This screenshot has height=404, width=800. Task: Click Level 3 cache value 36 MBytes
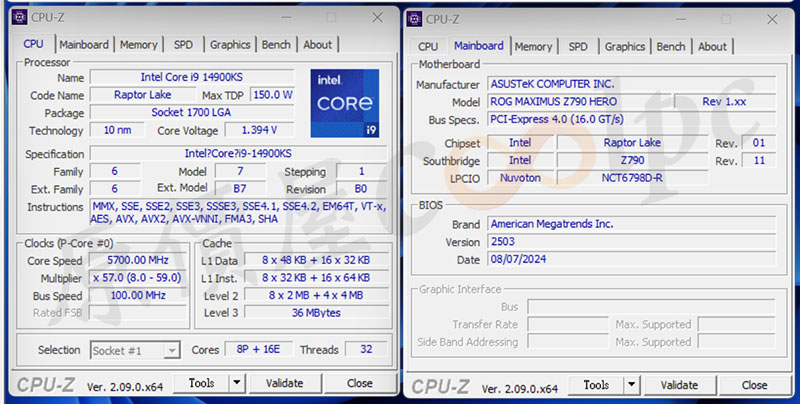pos(316,313)
